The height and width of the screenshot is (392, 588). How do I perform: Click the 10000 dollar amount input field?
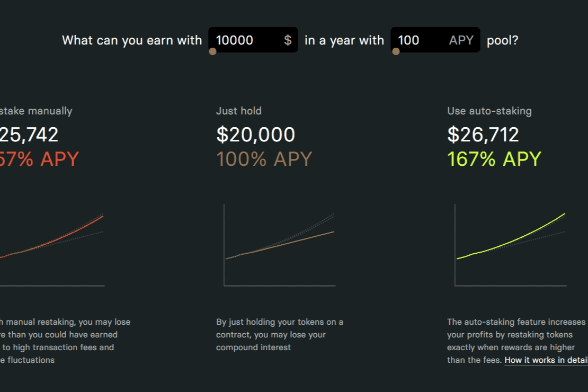tap(253, 40)
